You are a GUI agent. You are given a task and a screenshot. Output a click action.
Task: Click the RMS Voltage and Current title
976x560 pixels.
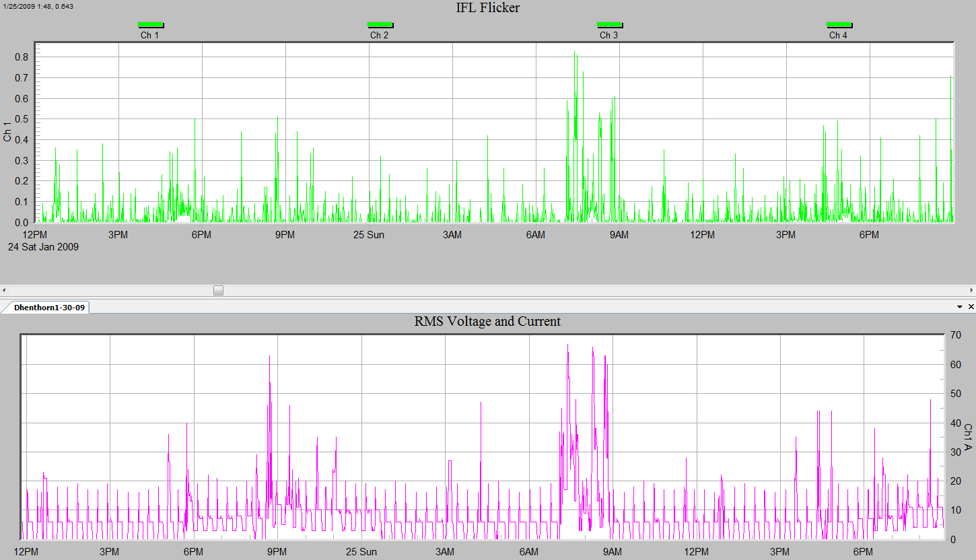click(x=487, y=322)
